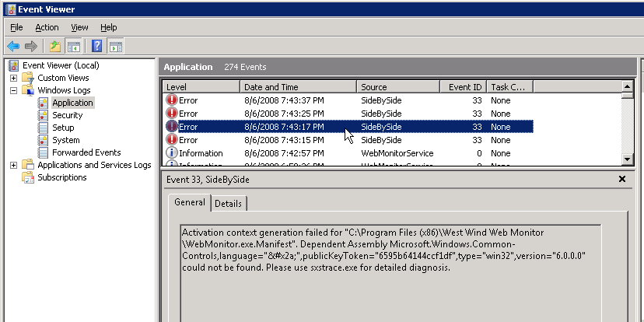Open the Action menu
The height and width of the screenshot is (322, 644).
[x=47, y=27]
